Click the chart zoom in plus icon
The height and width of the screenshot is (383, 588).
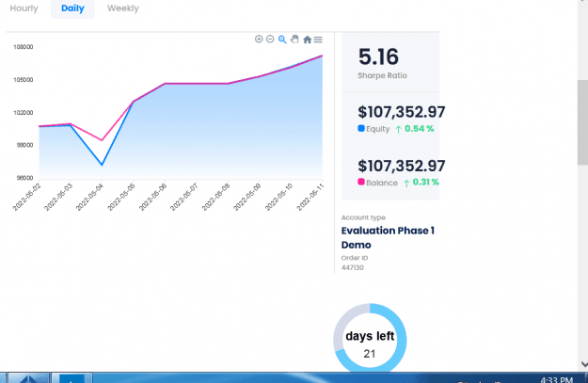(x=259, y=39)
